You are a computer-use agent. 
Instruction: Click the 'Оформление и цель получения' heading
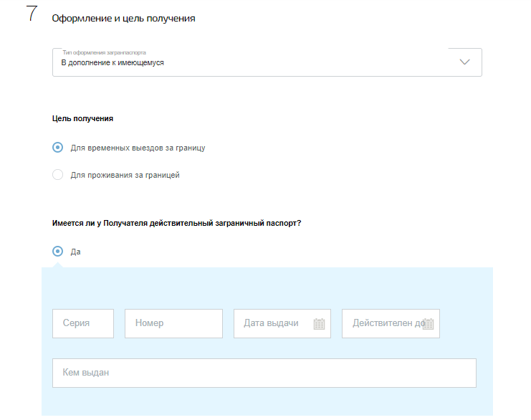[123, 19]
